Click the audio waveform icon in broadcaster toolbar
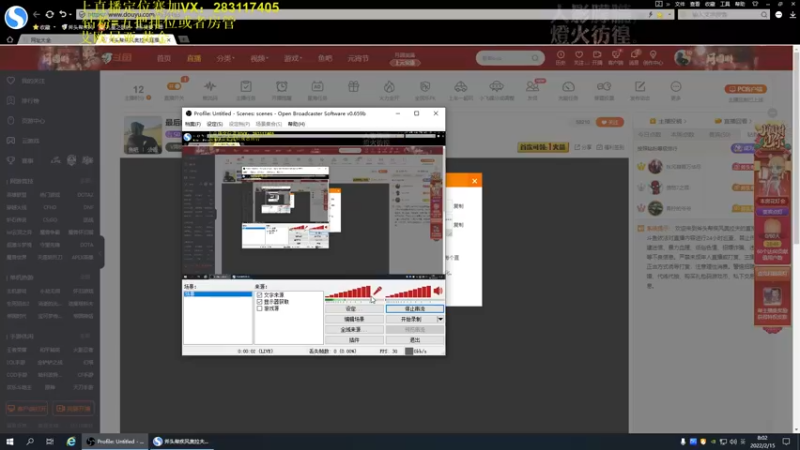Screen dimensions: 800x450 pos(210,86)
